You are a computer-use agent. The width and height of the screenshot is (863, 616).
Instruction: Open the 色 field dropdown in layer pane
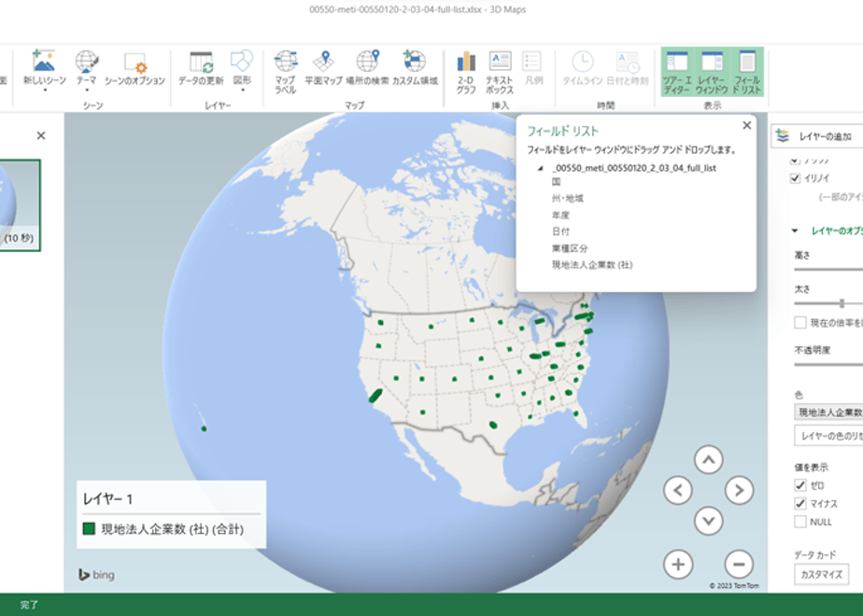pos(828,413)
